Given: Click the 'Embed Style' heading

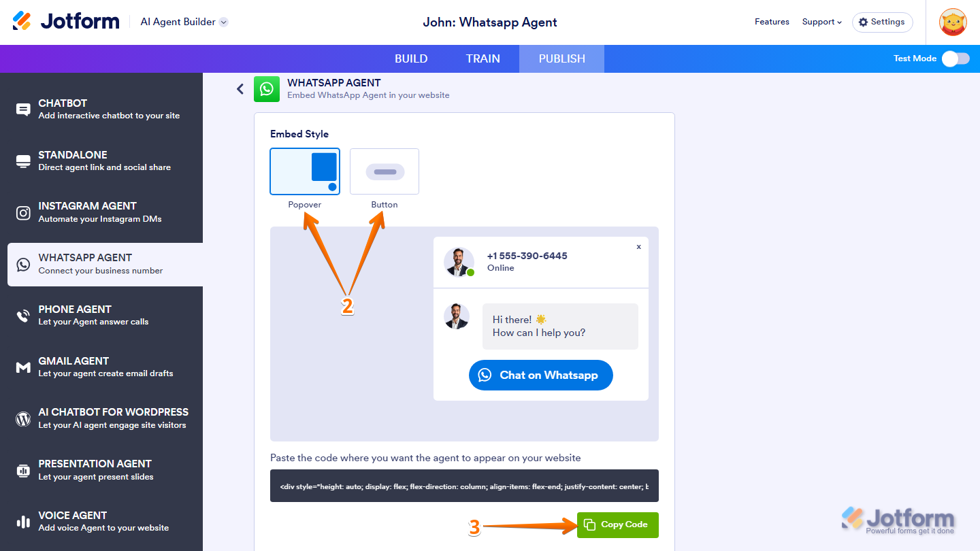Looking at the screenshot, I should coord(299,134).
